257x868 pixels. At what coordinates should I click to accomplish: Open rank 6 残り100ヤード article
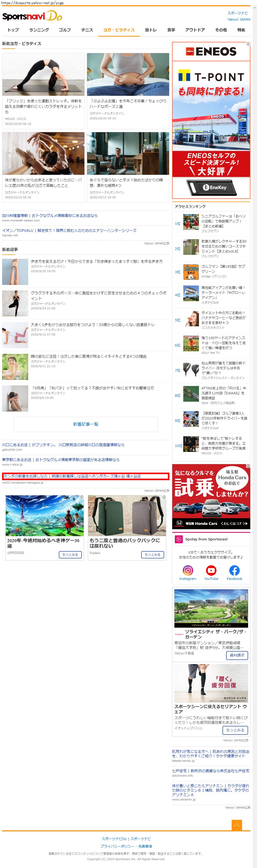click(223, 343)
